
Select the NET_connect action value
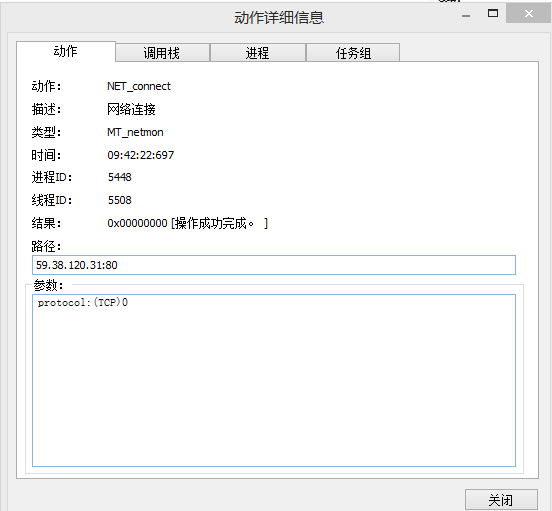[139, 86]
